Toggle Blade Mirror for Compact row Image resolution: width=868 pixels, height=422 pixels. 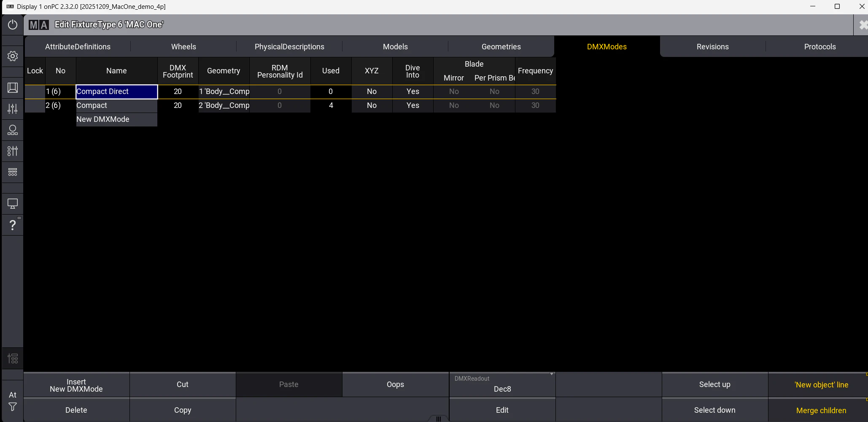coord(454,105)
